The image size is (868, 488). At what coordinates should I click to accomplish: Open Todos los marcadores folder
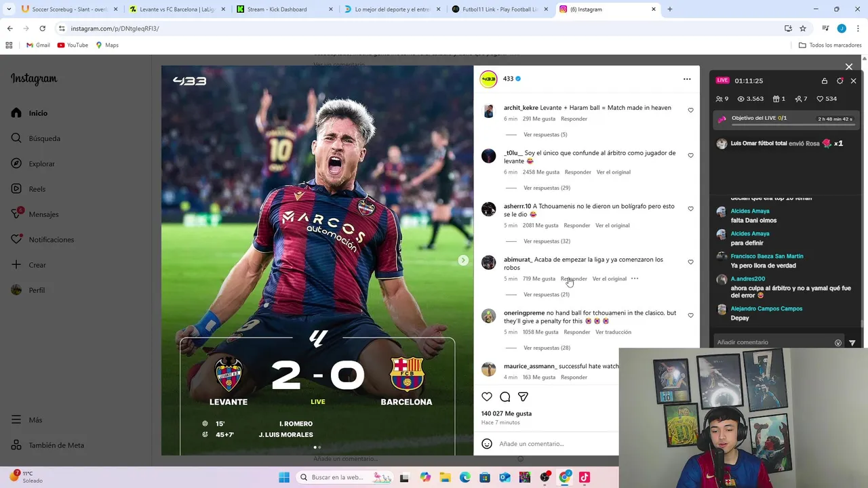tap(830, 45)
